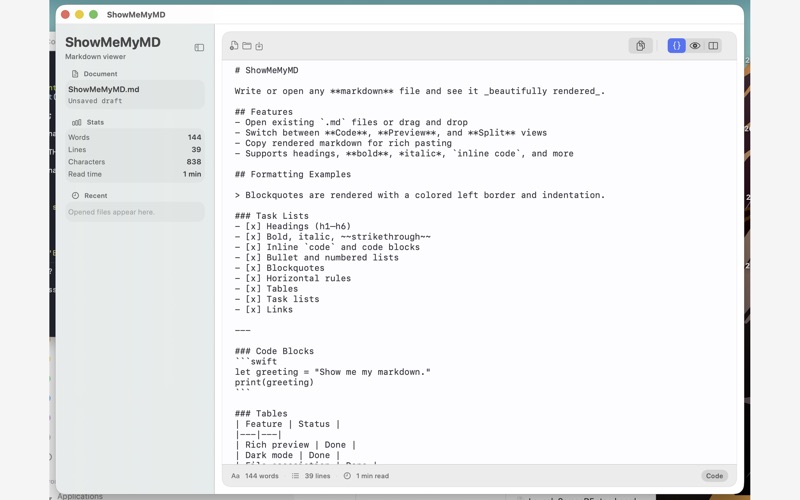
Task: Click the Read time stat row
Action: [135, 174]
